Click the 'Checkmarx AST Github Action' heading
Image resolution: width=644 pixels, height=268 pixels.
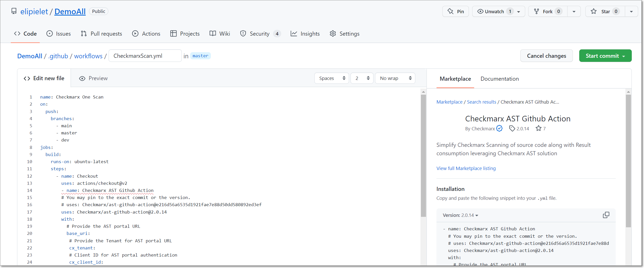(518, 119)
